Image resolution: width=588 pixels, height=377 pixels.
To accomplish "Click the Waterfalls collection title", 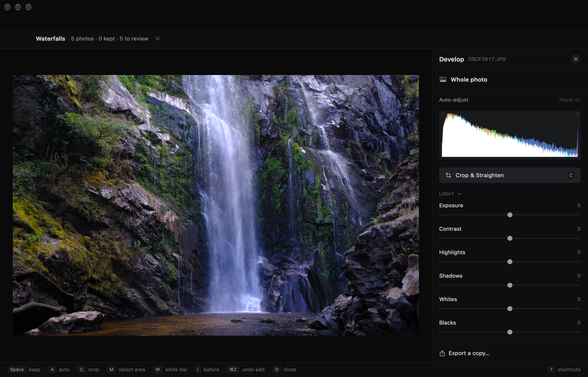I will tap(50, 39).
